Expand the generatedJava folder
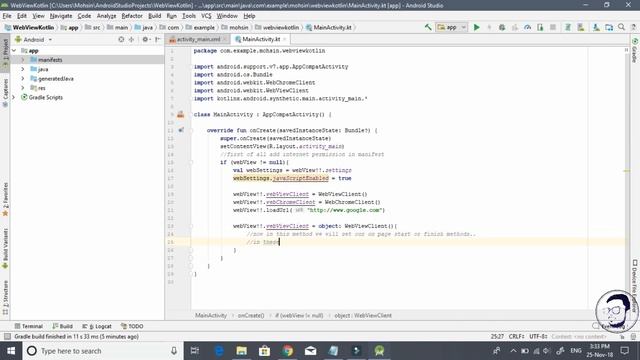This screenshot has width=640, height=360. [23, 79]
